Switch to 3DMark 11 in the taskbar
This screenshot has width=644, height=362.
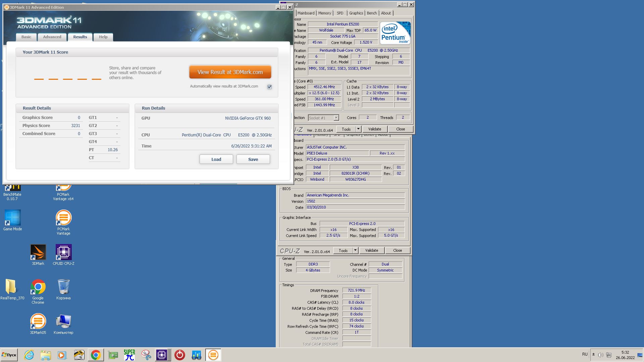coord(213,355)
